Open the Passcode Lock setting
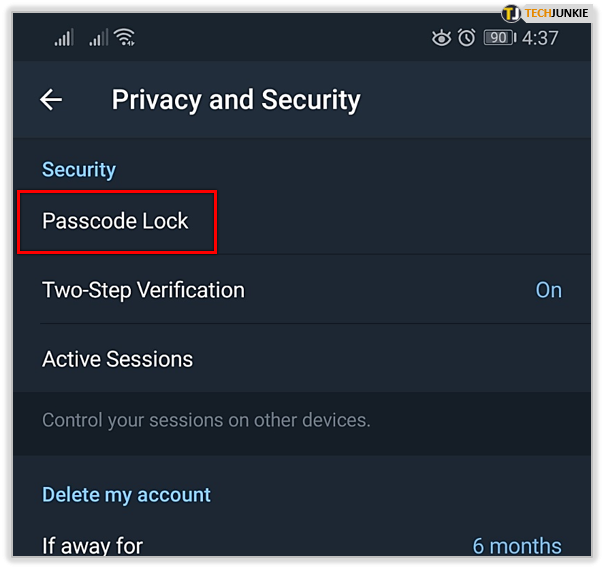The image size is (604, 569). click(116, 221)
